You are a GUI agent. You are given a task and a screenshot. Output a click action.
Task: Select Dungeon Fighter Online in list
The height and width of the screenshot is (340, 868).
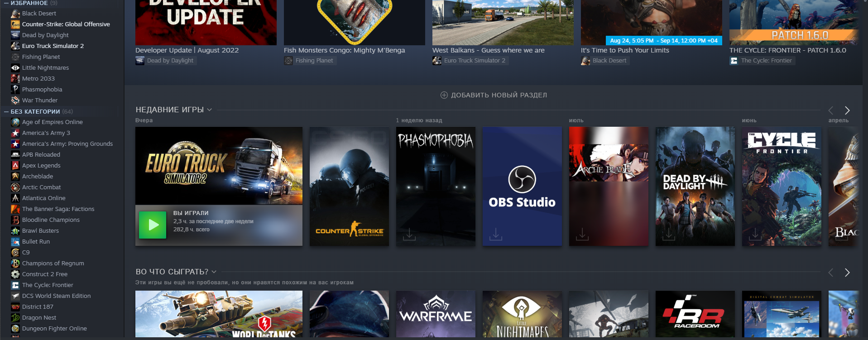(54, 329)
